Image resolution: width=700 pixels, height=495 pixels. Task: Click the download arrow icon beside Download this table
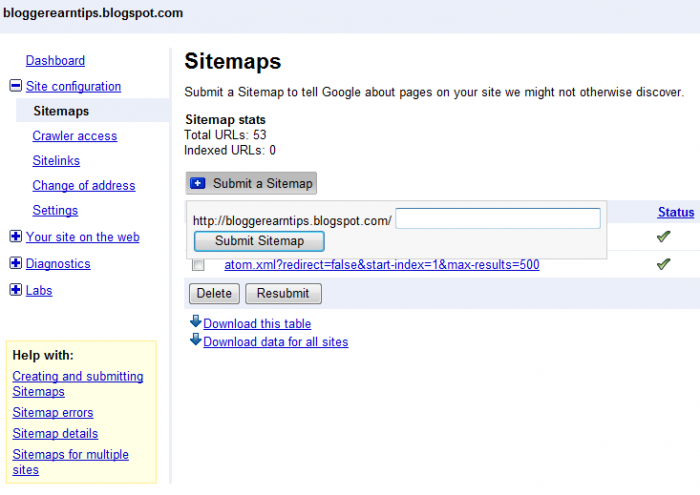195,322
